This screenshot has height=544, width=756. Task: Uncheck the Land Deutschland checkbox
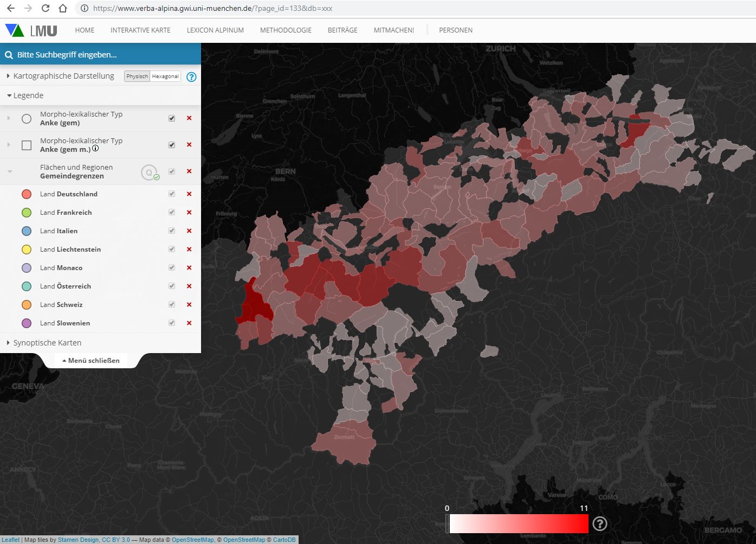pos(172,194)
